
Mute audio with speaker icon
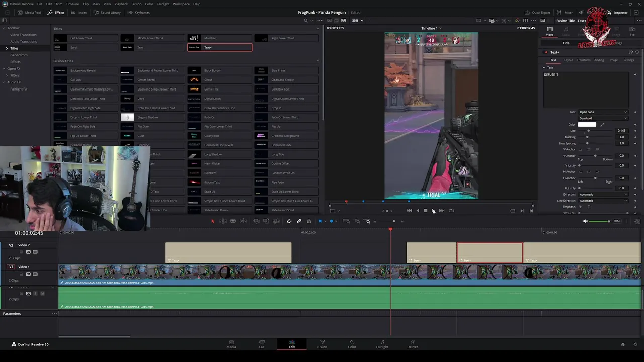(585, 221)
